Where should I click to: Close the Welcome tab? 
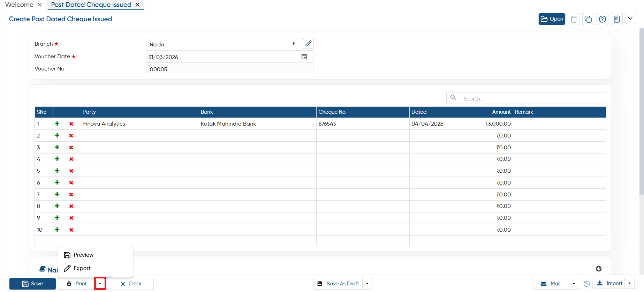(x=39, y=5)
